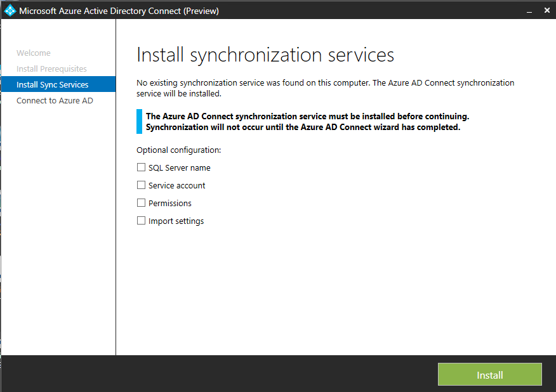556x392 pixels.
Task: Click the blue information bar marker
Action: pyautogui.click(x=139, y=122)
